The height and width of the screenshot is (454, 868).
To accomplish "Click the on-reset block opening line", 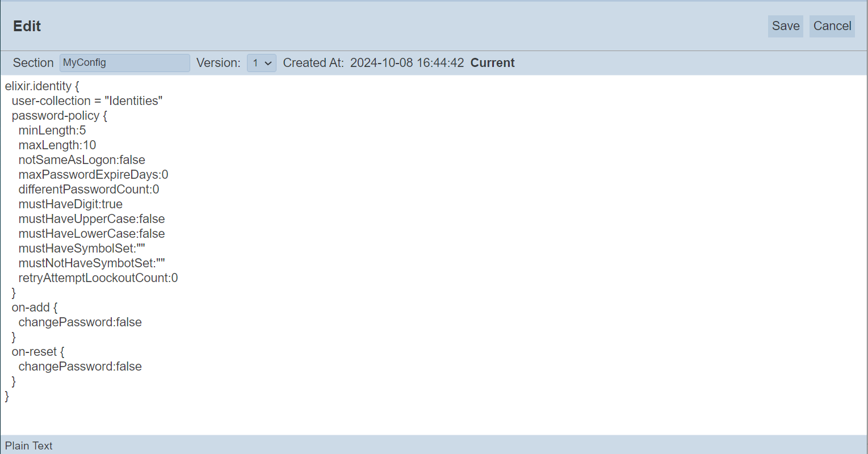I will [37, 352].
